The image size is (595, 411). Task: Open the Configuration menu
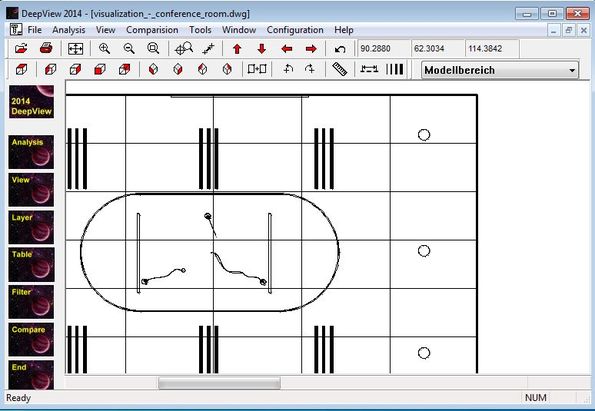click(295, 30)
